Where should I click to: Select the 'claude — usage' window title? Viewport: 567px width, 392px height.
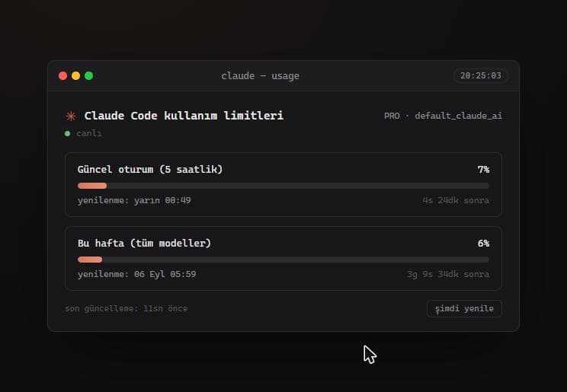coord(260,76)
